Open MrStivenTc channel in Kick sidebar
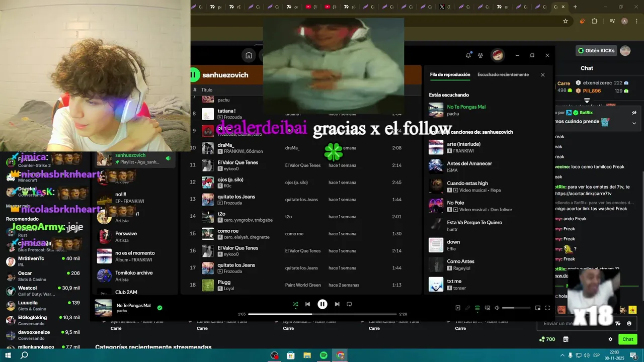The image size is (644, 362). click(43, 261)
